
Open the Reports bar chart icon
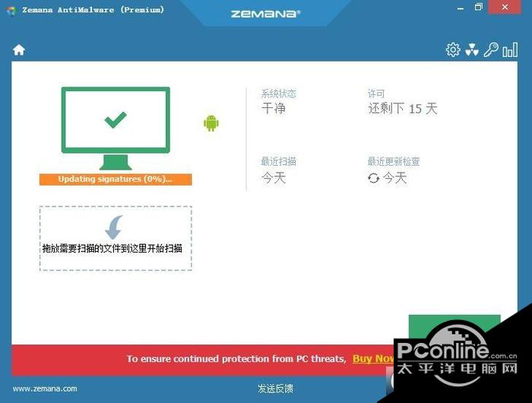509,50
